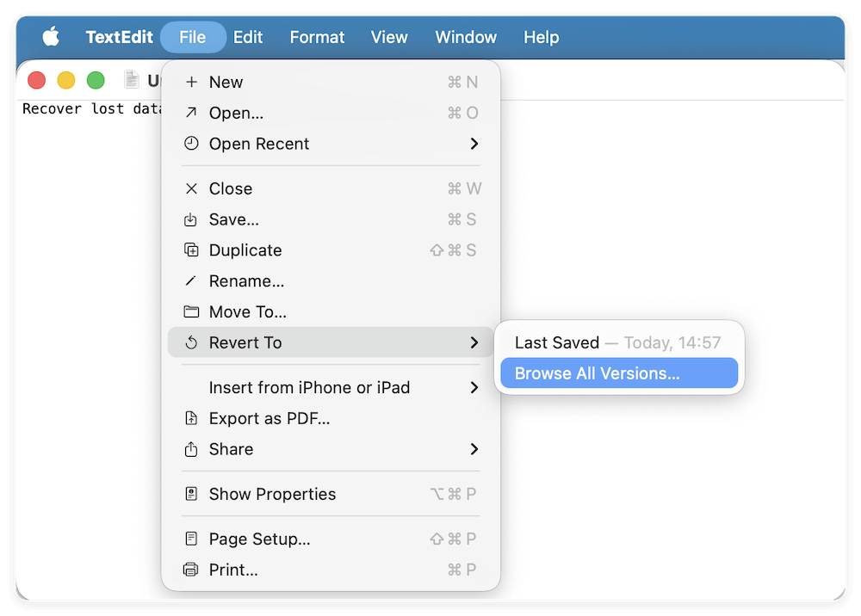The image size is (861, 616).
Task: Open the Window menu
Action: click(466, 36)
